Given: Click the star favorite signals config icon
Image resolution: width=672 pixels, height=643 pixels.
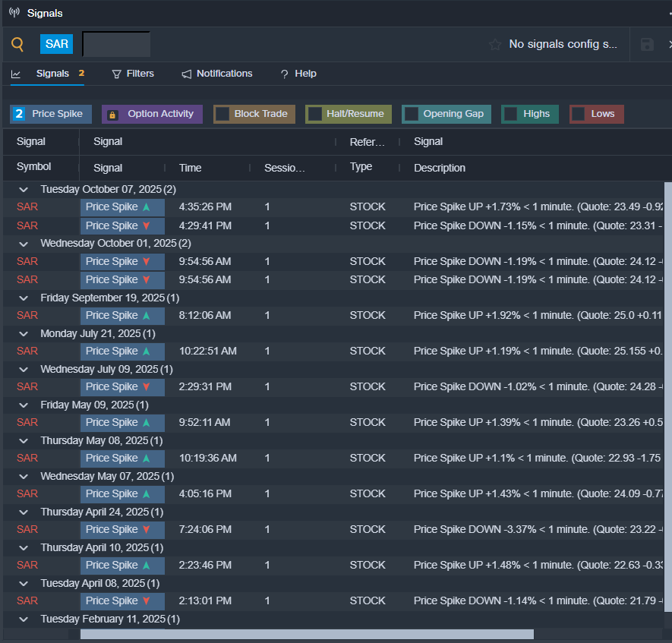Looking at the screenshot, I should (x=495, y=44).
